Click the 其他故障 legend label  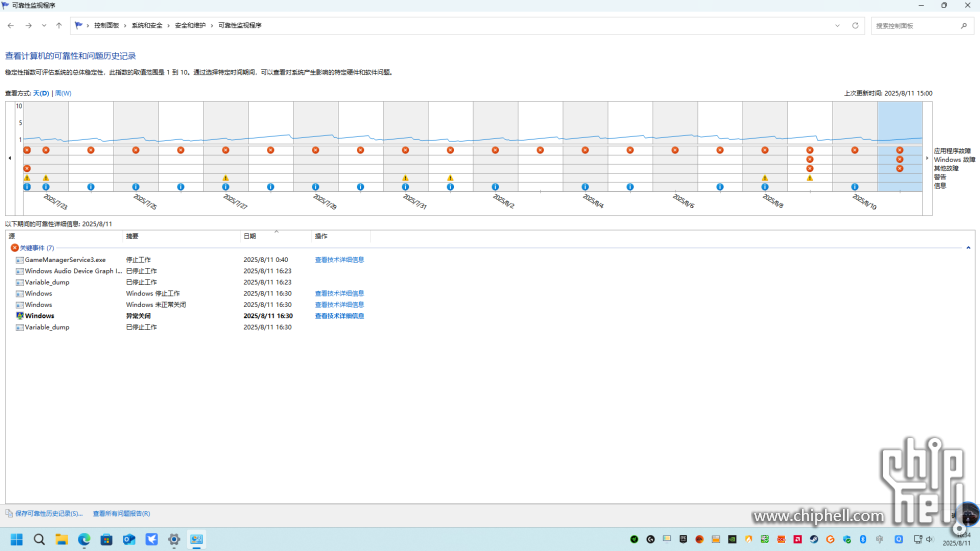tap(946, 168)
